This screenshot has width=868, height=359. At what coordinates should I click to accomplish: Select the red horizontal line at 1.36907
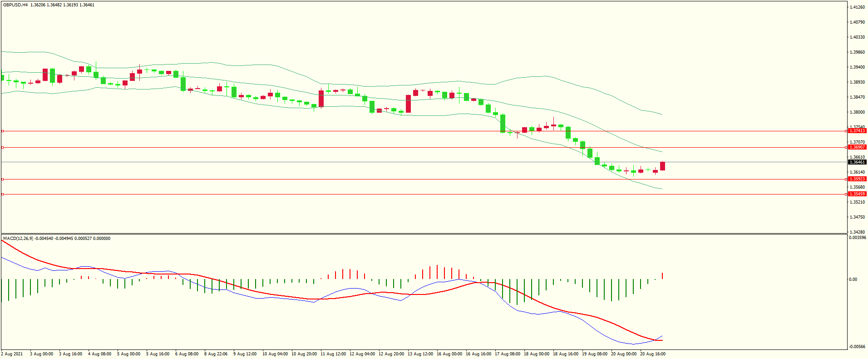(424, 147)
